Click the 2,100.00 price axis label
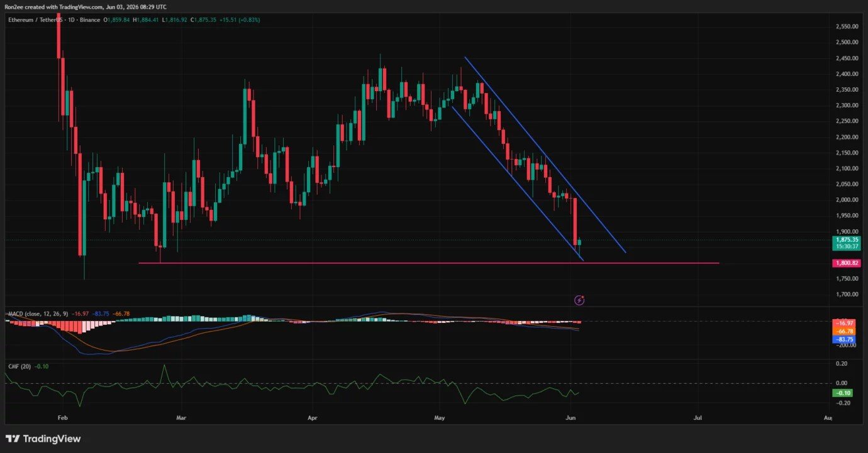 (x=847, y=168)
